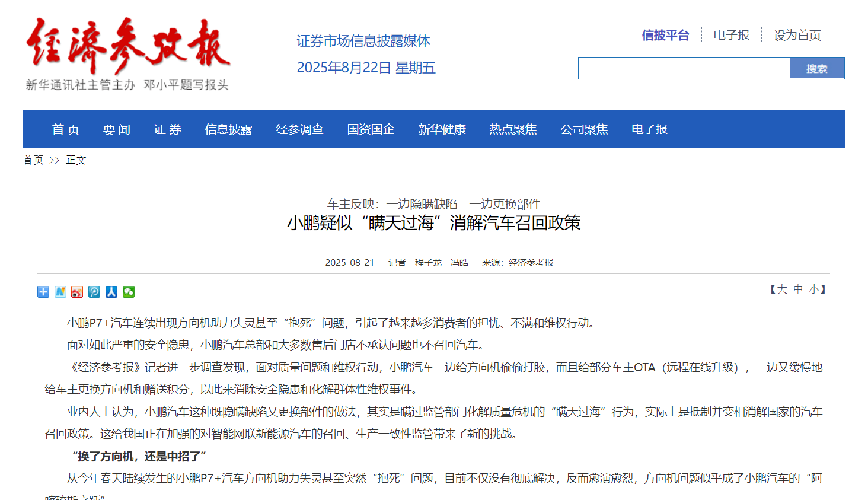
Task: Go to 经参调查 section
Action: pyautogui.click(x=299, y=129)
